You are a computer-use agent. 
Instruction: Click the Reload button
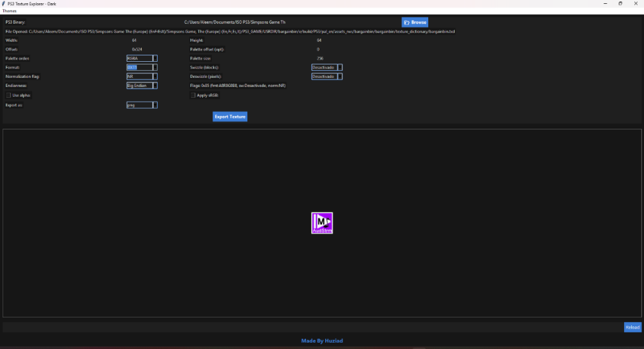(x=632, y=327)
